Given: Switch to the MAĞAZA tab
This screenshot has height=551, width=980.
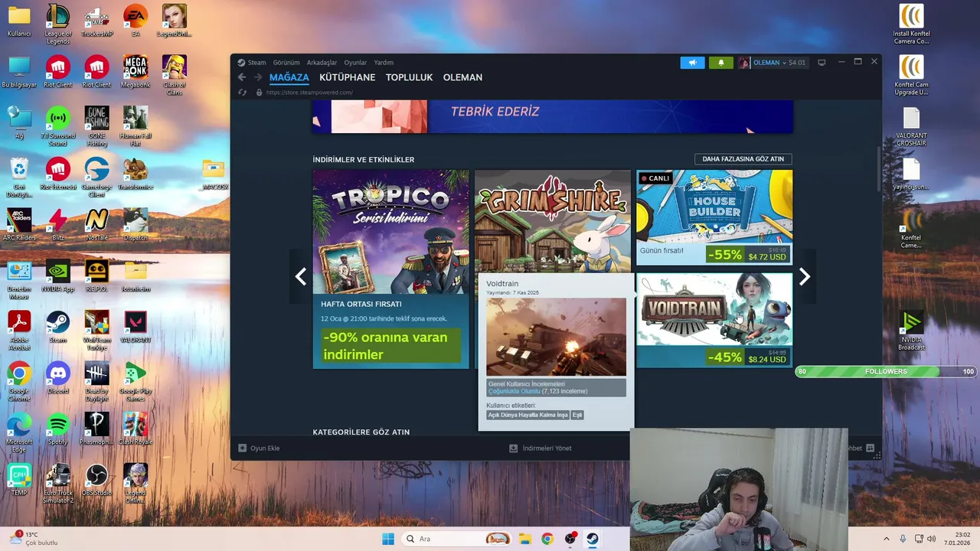Looking at the screenshot, I should pos(289,77).
